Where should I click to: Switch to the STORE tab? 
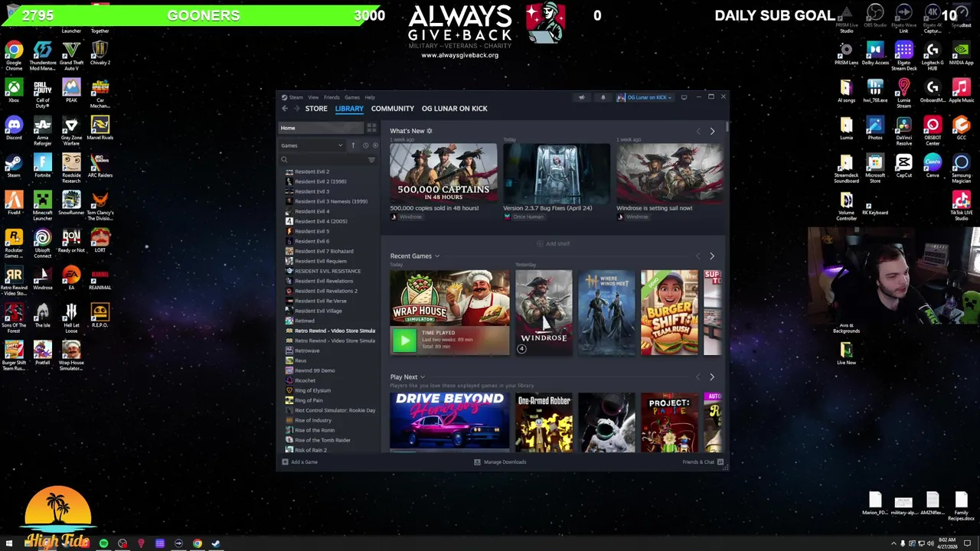pyautogui.click(x=316, y=109)
